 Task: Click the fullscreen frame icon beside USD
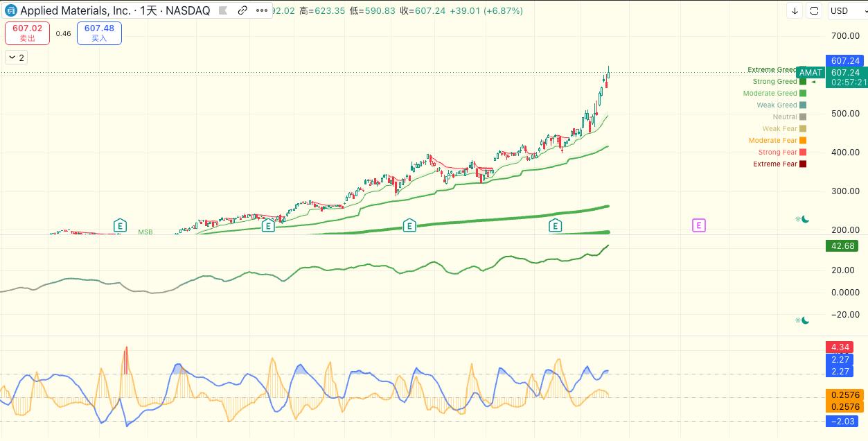pyautogui.click(x=815, y=11)
